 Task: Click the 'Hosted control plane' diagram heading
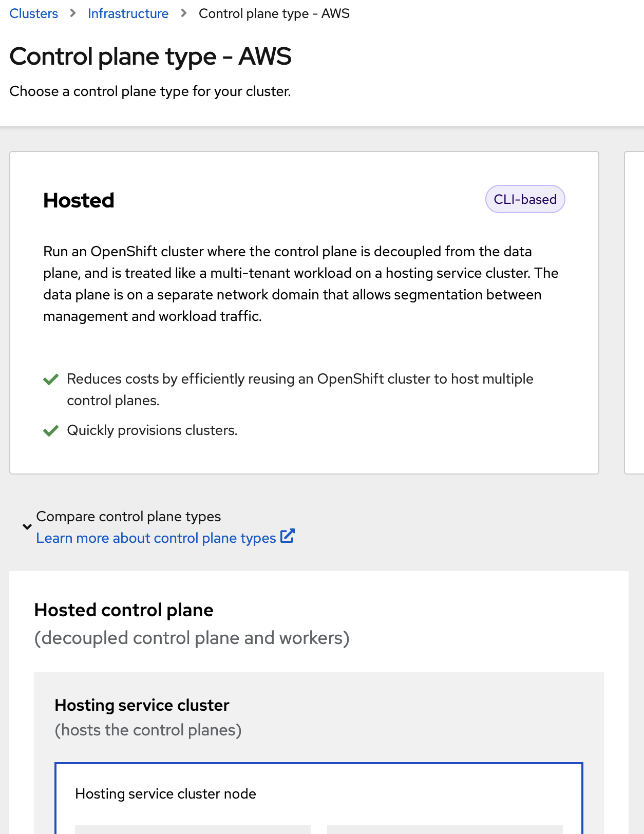124,610
